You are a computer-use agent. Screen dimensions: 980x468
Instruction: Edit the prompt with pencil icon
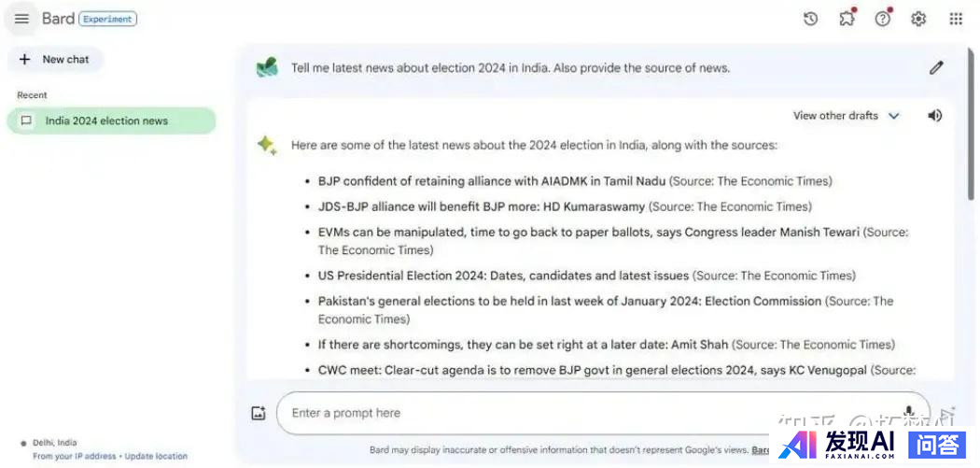[x=936, y=67]
